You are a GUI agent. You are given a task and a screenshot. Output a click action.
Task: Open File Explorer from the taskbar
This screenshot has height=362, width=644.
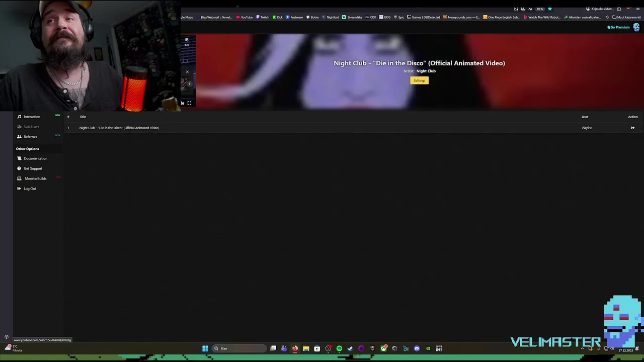click(306, 348)
